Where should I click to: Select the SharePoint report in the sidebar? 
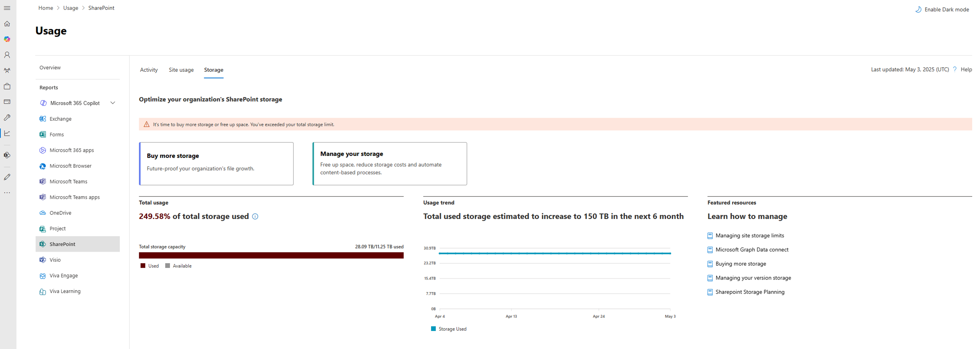pyautogui.click(x=77, y=244)
